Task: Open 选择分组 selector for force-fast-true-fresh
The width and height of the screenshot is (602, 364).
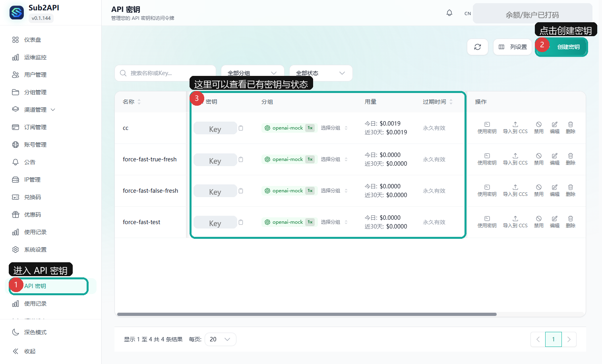Action: tap(334, 159)
